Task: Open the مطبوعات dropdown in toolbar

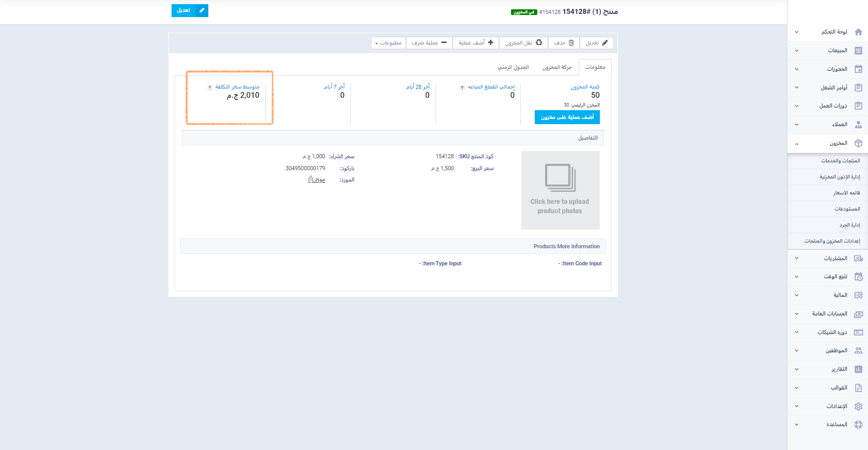Action: (x=388, y=43)
